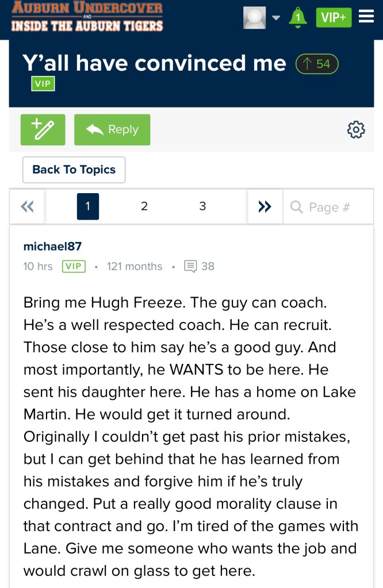The width and height of the screenshot is (383, 588).
Task: Open michael87 user profile
Action: [x=52, y=247]
